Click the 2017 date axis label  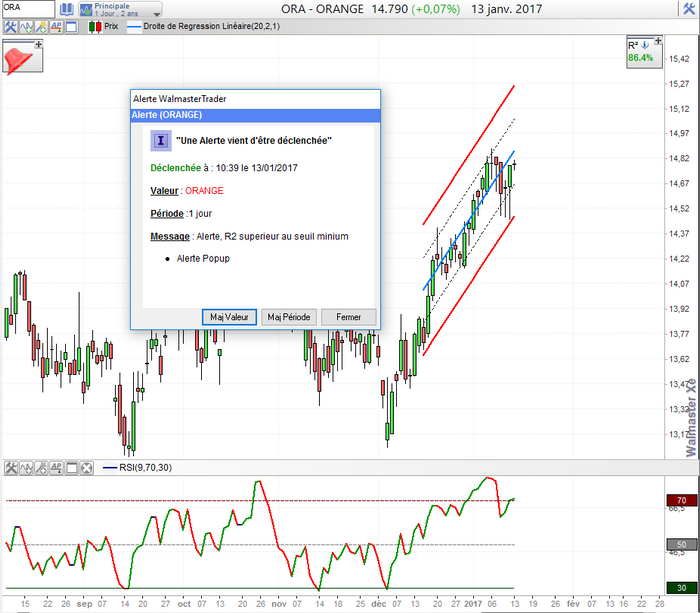pos(473,604)
